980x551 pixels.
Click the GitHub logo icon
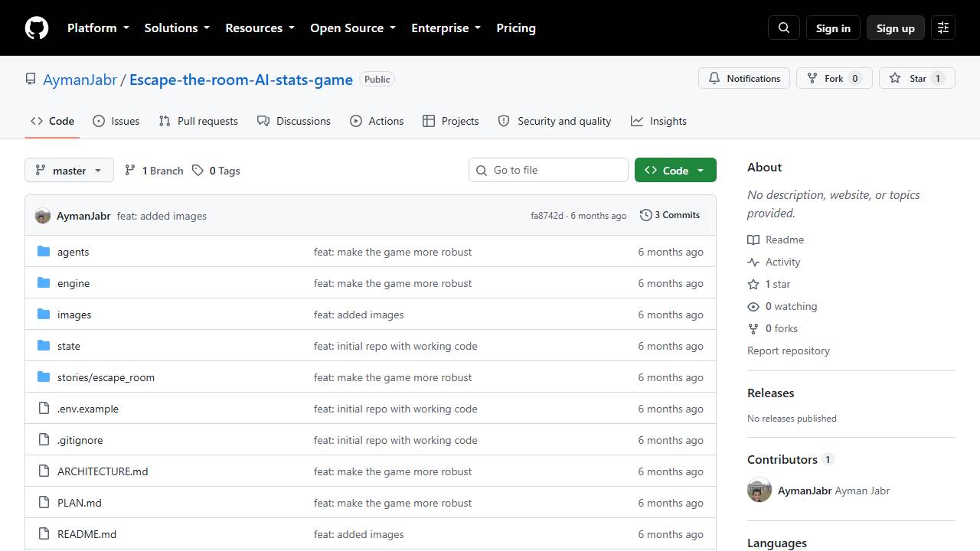pyautogui.click(x=37, y=28)
